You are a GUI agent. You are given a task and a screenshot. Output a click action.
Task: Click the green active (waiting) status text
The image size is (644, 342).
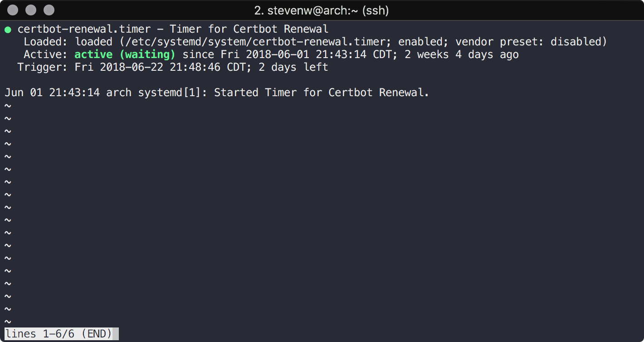126,54
